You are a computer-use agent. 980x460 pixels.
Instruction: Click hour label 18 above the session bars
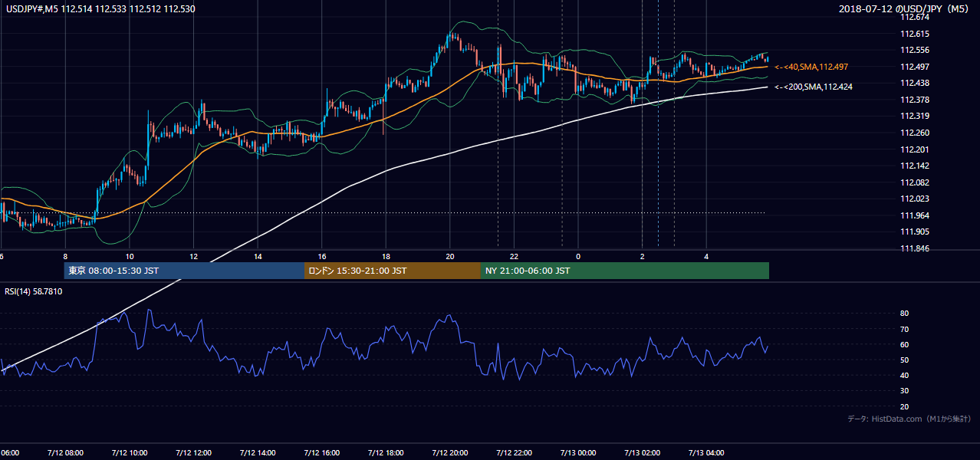(x=386, y=256)
